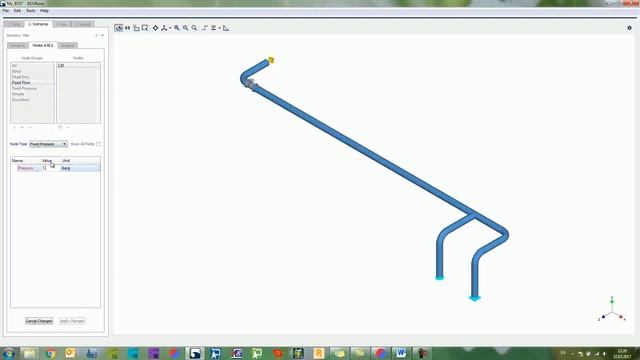Click the Value column header
Viewport: 640px width, 360px height.
click(x=47, y=161)
